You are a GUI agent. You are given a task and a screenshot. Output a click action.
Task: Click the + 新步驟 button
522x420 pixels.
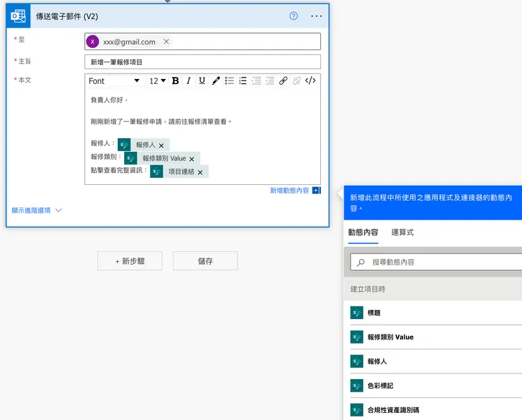tap(130, 260)
